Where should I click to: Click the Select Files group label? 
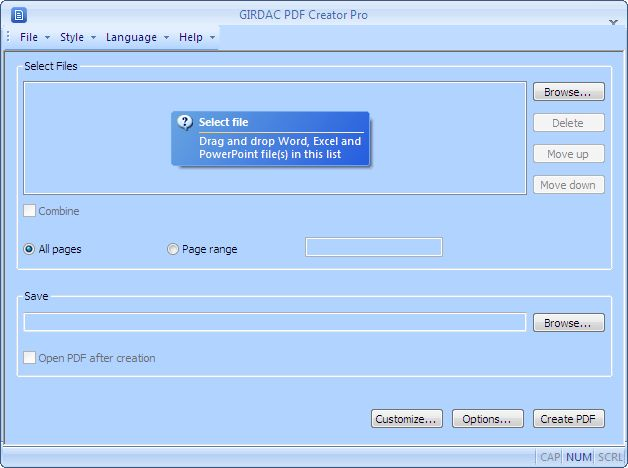pos(50,66)
